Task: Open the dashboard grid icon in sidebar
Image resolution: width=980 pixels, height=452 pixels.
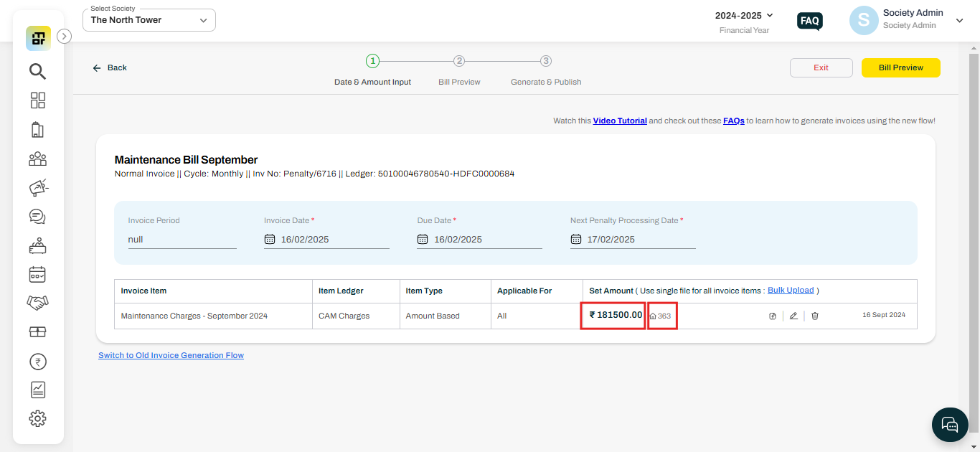Action: click(x=37, y=100)
